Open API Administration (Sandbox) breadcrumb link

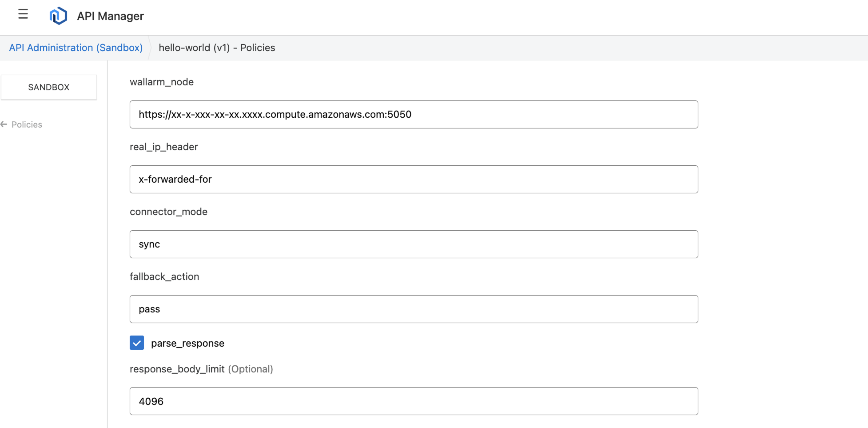(76, 48)
